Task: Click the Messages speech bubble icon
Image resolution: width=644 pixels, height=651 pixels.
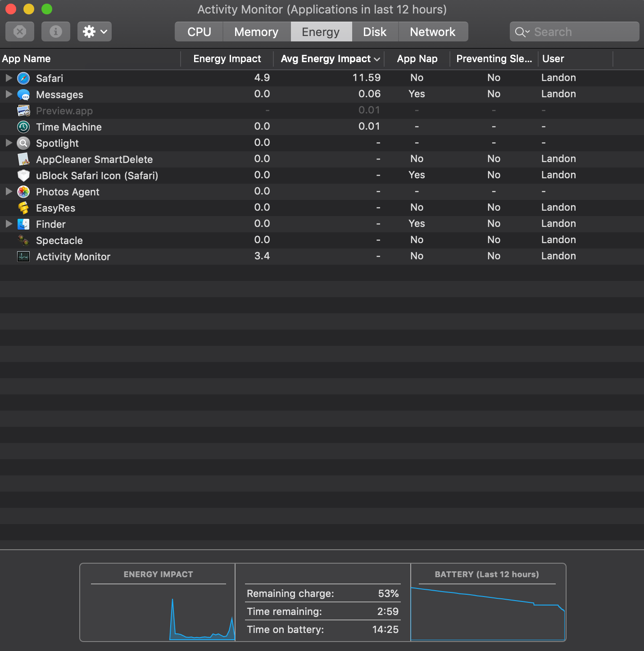Action: [x=23, y=95]
